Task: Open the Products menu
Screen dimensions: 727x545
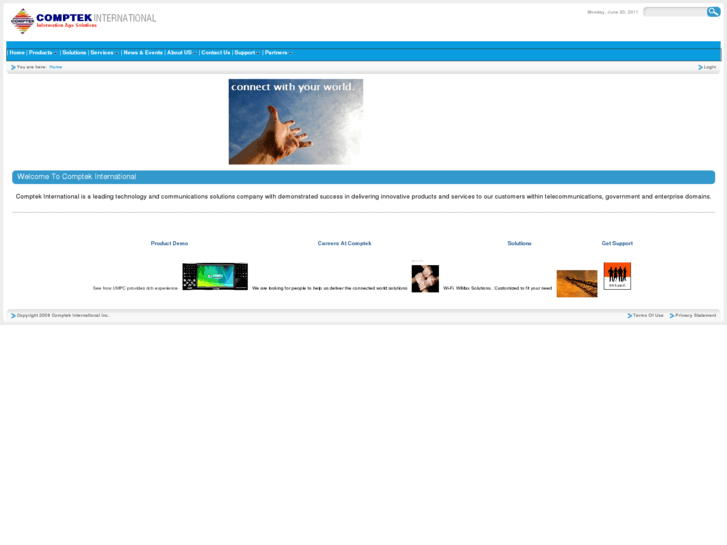Action: pyautogui.click(x=40, y=53)
